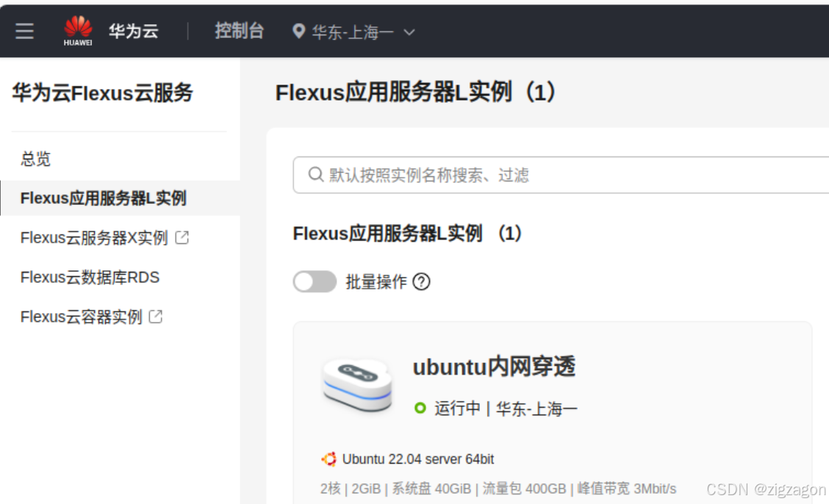Open the hamburger navigation menu
The image size is (829, 504).
(24, 29)
